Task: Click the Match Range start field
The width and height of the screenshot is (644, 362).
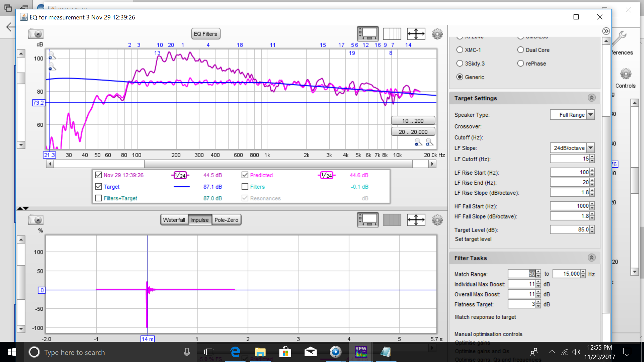Action: tap(522, 274)
